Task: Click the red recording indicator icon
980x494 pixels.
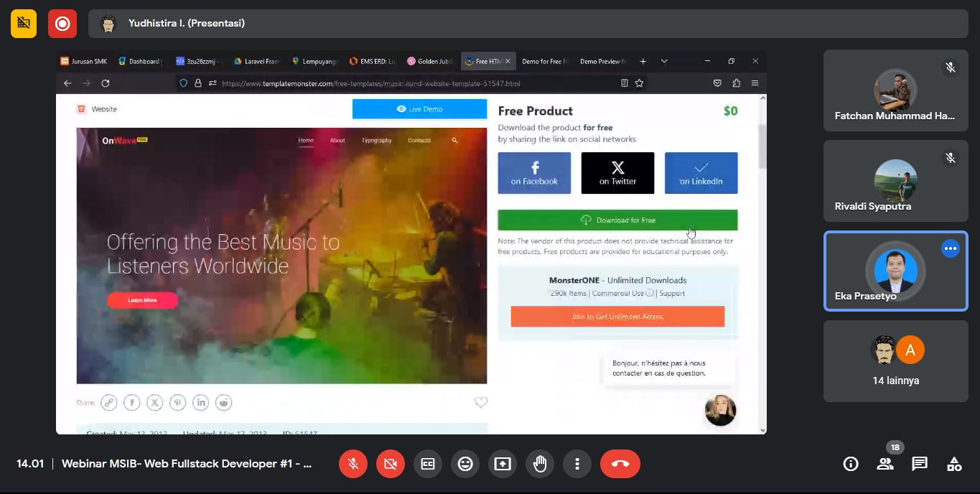Action: click(62, 24)
